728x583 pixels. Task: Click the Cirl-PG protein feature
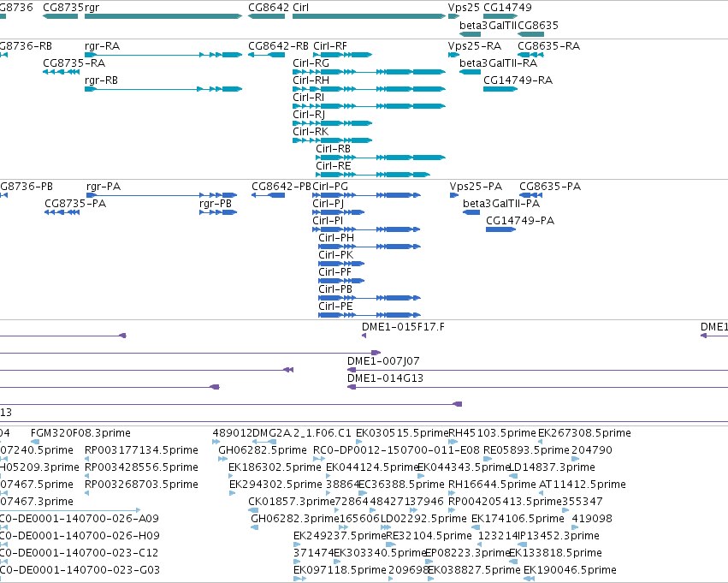point(366,195)
